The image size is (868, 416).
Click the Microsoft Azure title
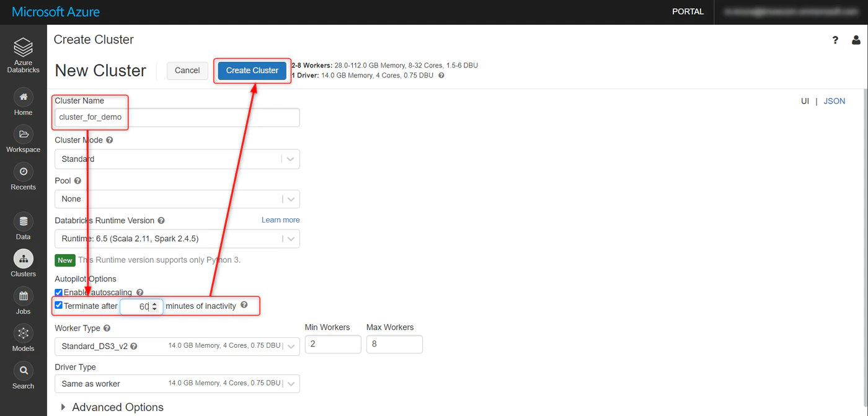click(x=56, y=12)
